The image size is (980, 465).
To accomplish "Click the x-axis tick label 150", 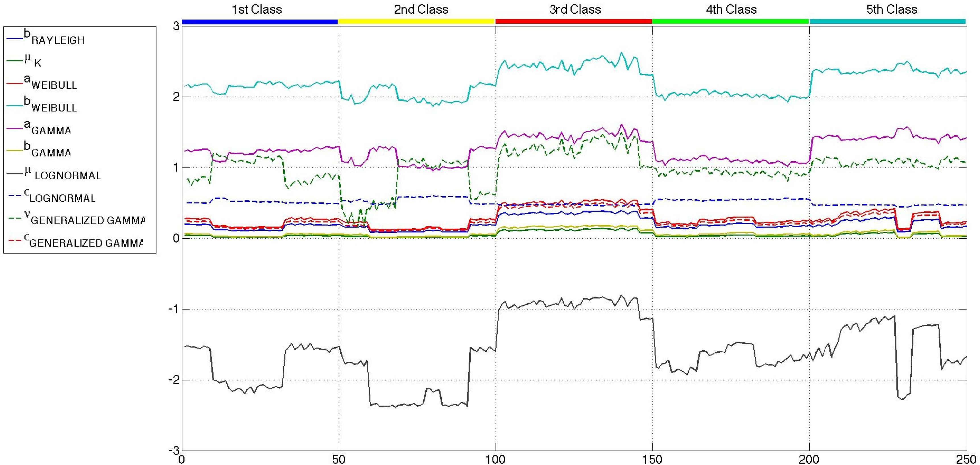I will (x=652, y=459).
